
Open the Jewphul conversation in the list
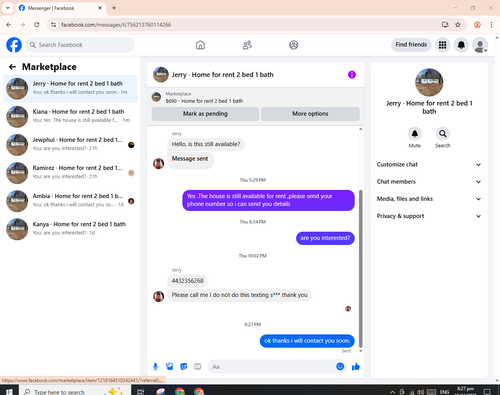pos(70,145)
